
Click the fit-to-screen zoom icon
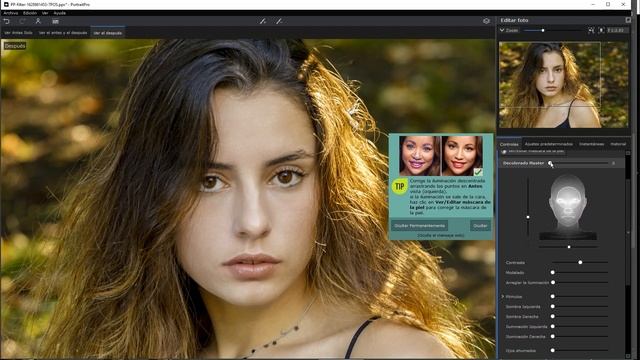point(591,30)
